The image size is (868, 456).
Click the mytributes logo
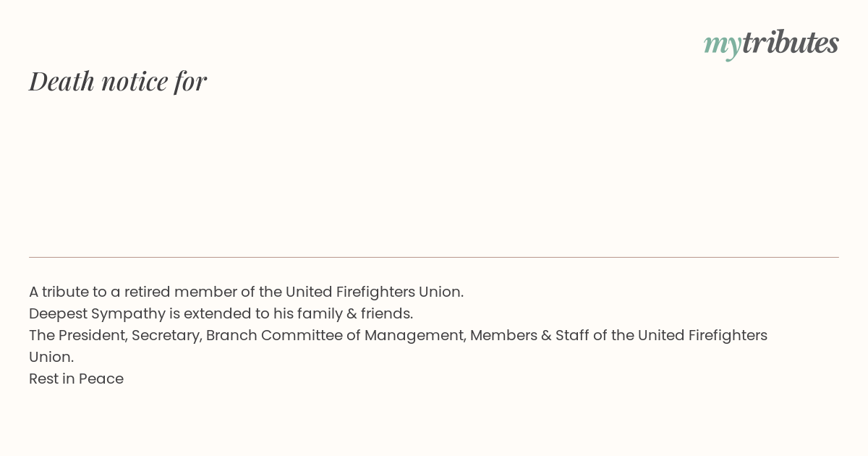coord(771,43)
